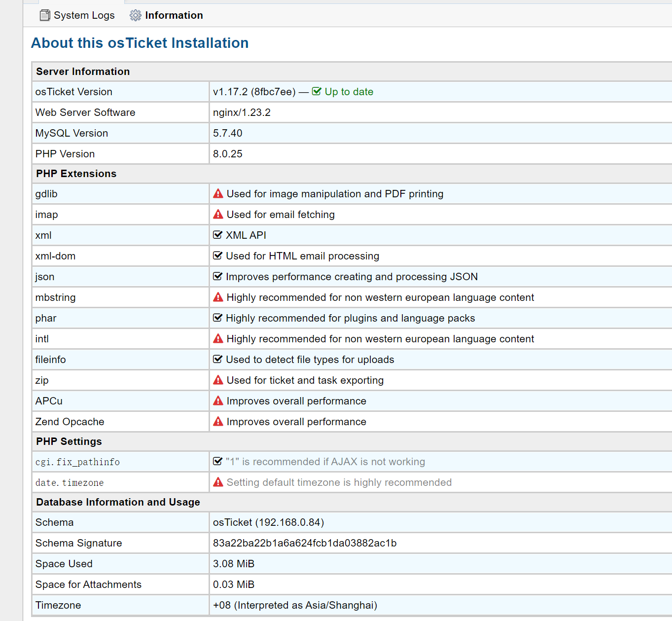Viewport: 672px width, 621px height.
Task: Click the phar extension checkmark icon
Action: (217, 318)
